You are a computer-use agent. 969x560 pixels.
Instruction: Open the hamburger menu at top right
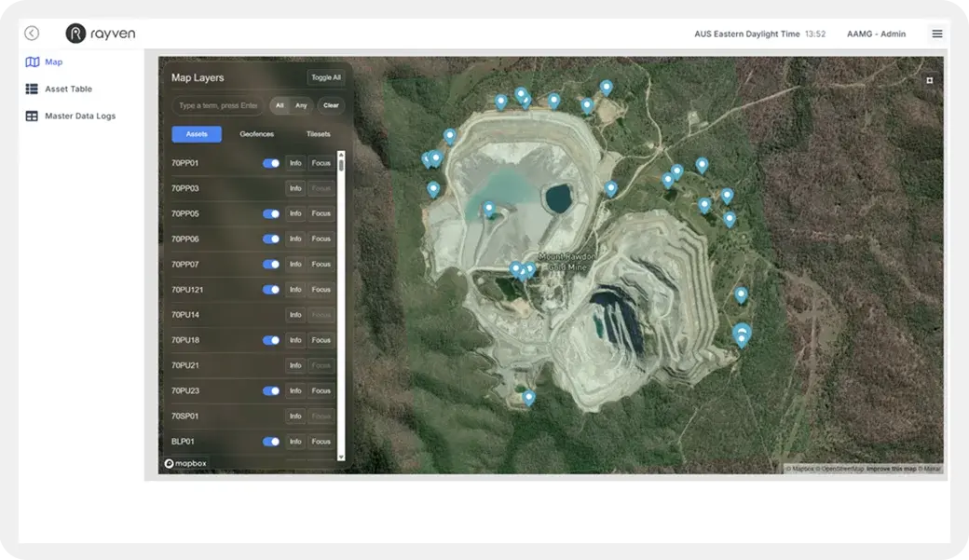tap(936, 34)
